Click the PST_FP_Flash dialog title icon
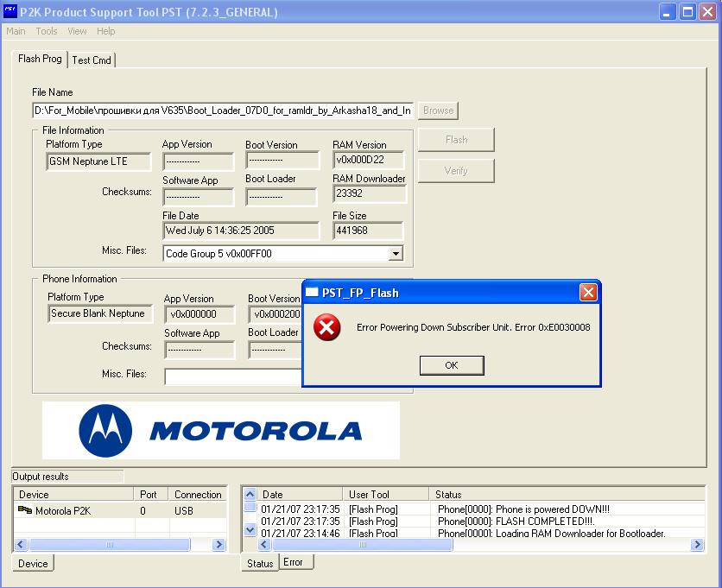Screen dimensions: 722x588 pyautogui.click(x=312, y=292)
